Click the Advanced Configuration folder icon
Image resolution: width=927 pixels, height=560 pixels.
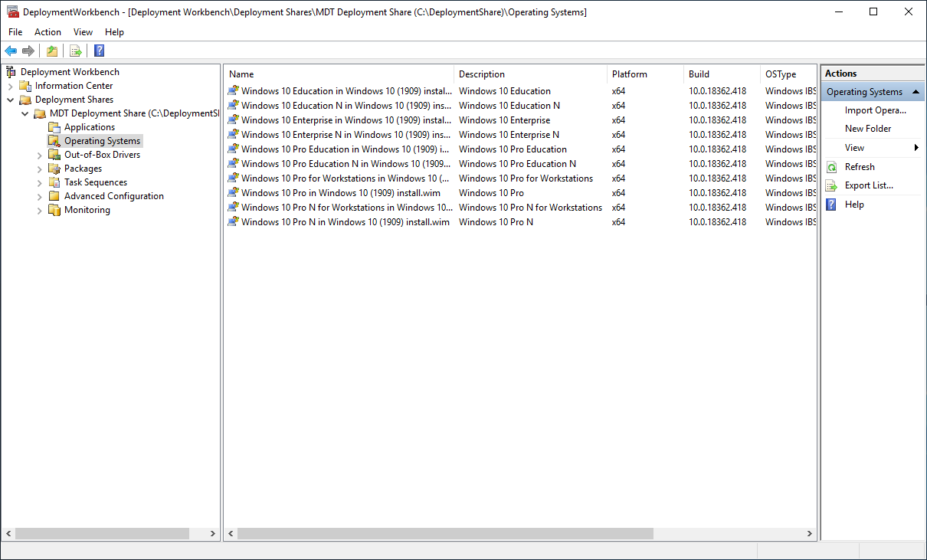(x=54, y=196)
